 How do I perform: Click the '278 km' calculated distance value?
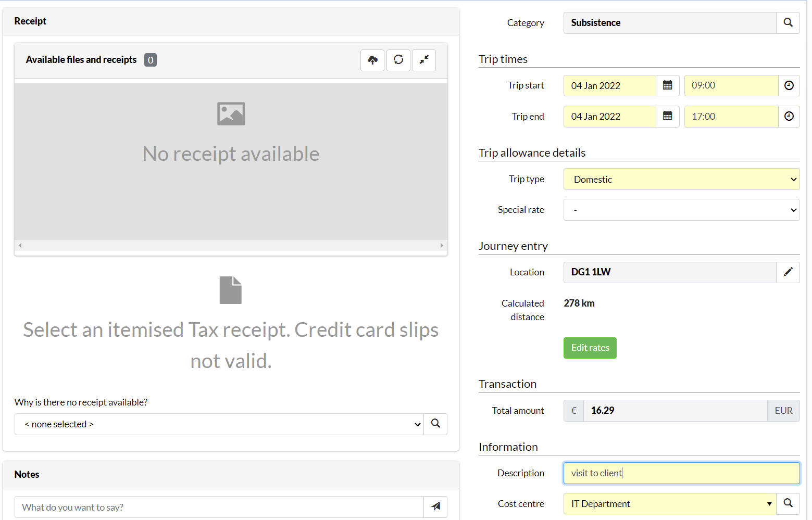[579, 303]
